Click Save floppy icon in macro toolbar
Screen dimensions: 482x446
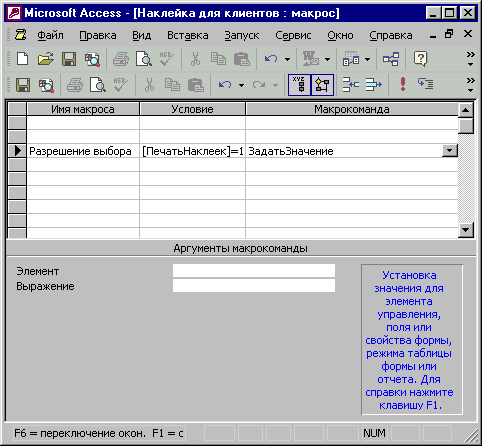pyautogui.click(x=23, y=85)
